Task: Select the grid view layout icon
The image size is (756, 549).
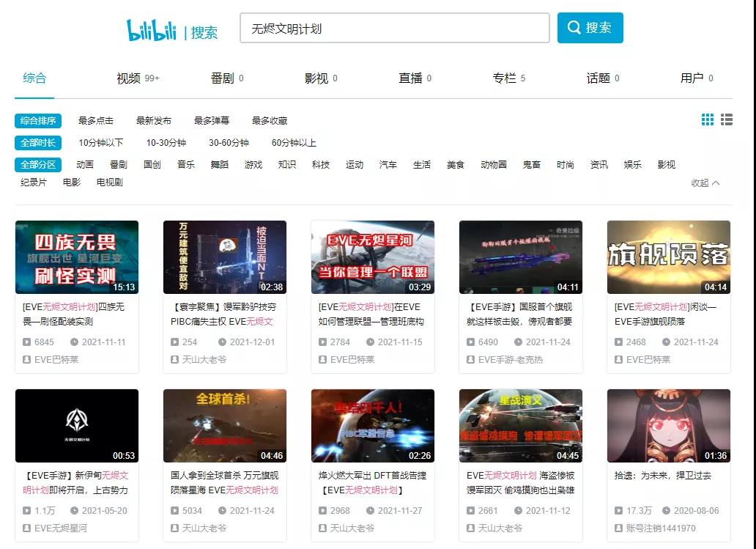Action: tap(708, 119)
